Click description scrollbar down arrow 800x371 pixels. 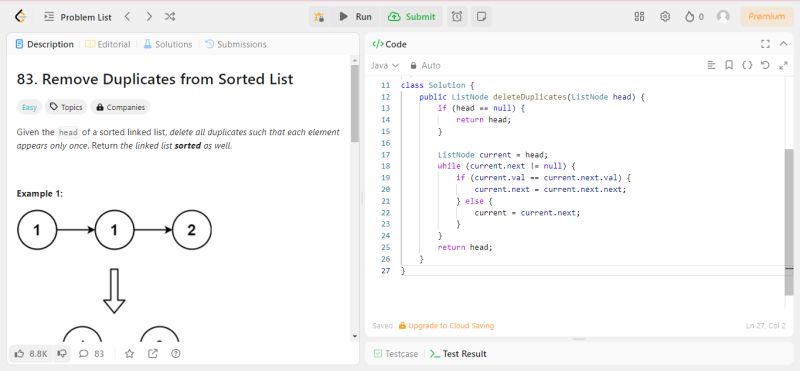[x=355, y=336]
